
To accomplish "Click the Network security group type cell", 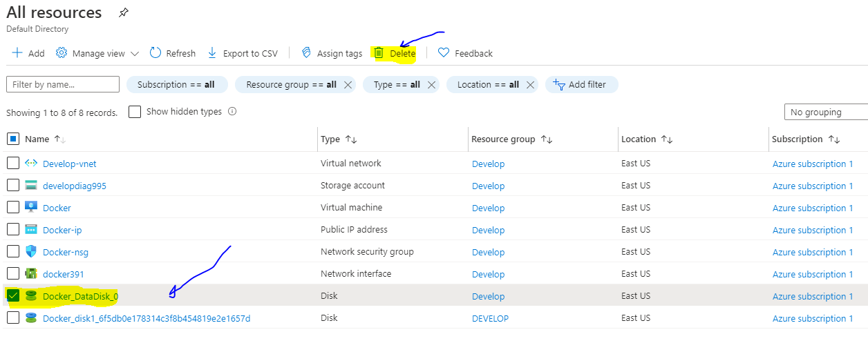I will [367, 252].
